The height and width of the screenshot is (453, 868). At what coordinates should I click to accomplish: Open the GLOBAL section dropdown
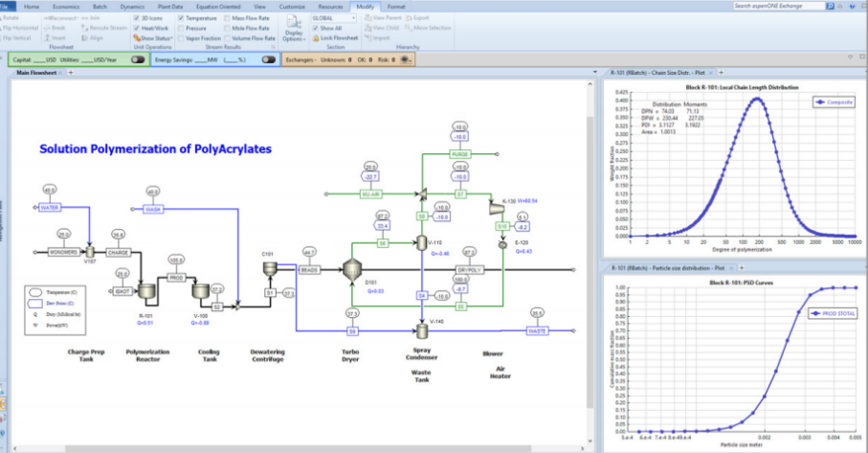click(x=354, y=18)
